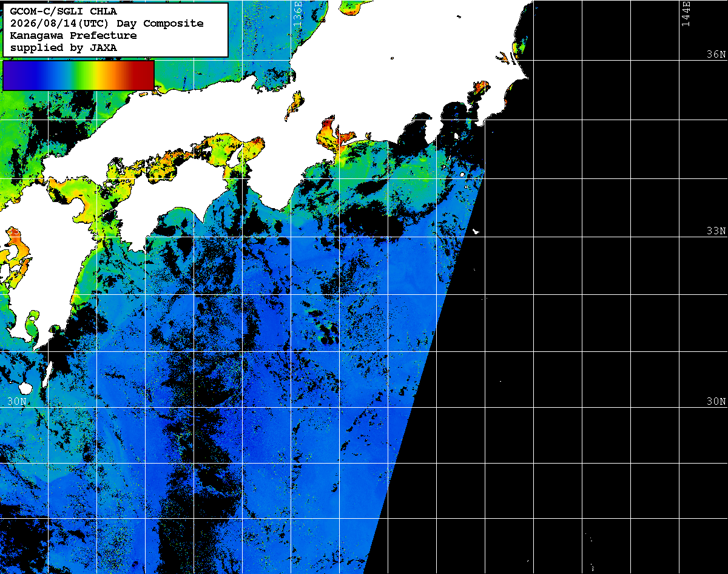The height and width of the screenshot is (574, 728).
Task: Click the 'supplied by JAXA' credit text
Action: [64, 47]
